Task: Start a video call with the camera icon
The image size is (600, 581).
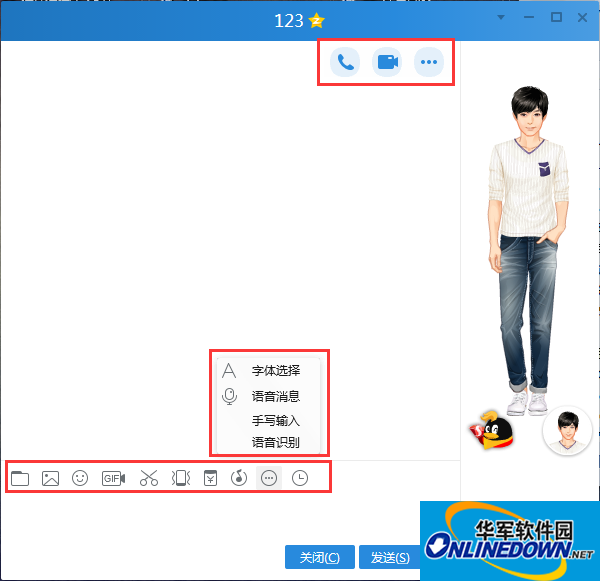Action: [x=387, y=62]
